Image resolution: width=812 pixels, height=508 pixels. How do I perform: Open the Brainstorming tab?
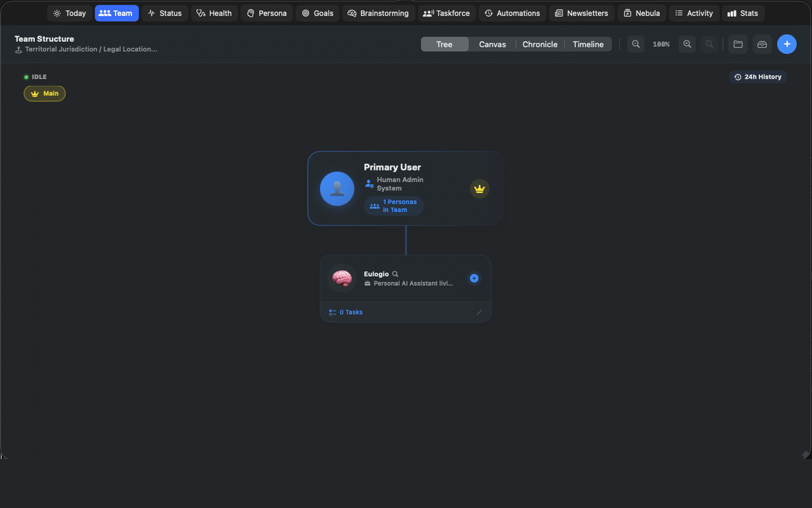pyautogui.click(x=378, y=13)
